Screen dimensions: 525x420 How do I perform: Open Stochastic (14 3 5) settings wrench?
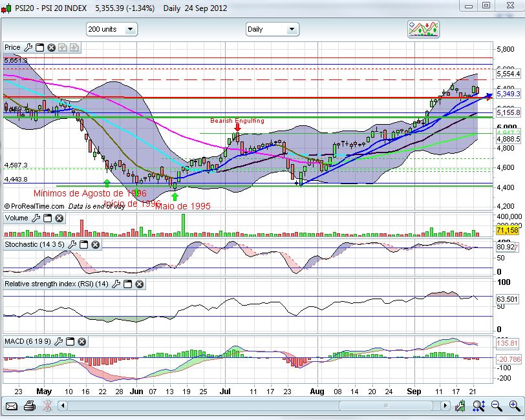coord(72,245)
